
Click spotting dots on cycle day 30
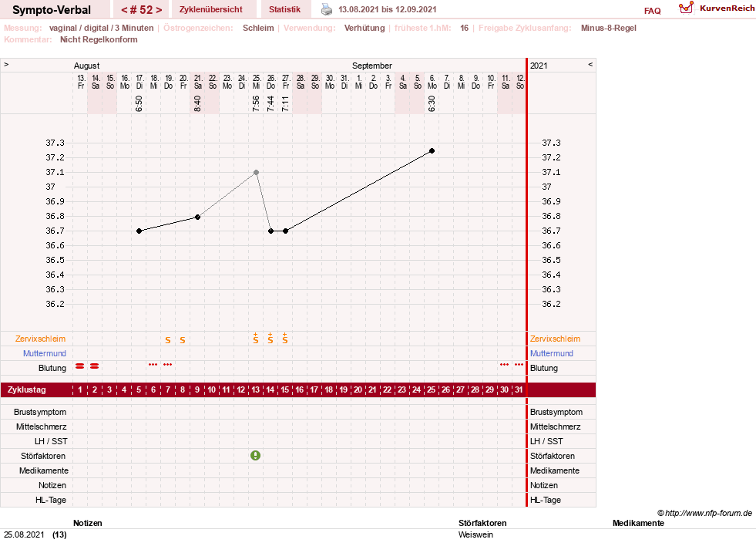tap(504, 365)
